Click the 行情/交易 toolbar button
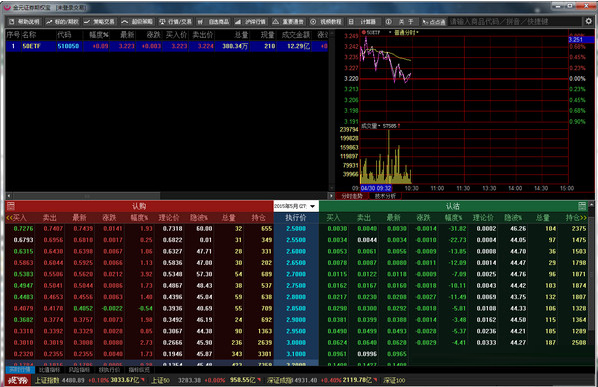This screenshot has width=598, height=387. [175, 22]
